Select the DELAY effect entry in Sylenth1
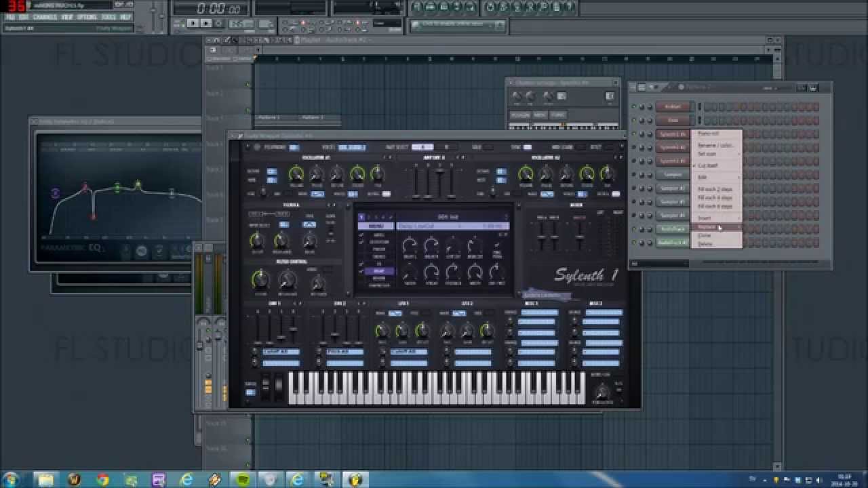868x488 pixels. (379, 271)
